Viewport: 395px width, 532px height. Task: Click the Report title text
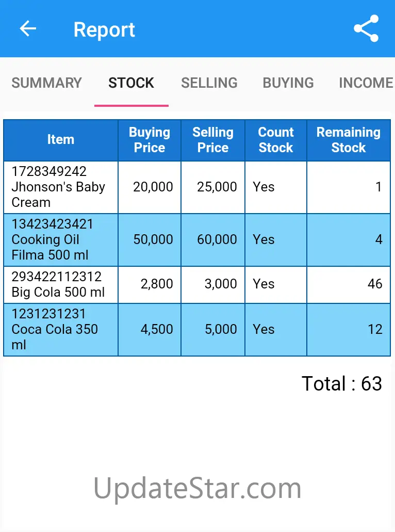104,29
